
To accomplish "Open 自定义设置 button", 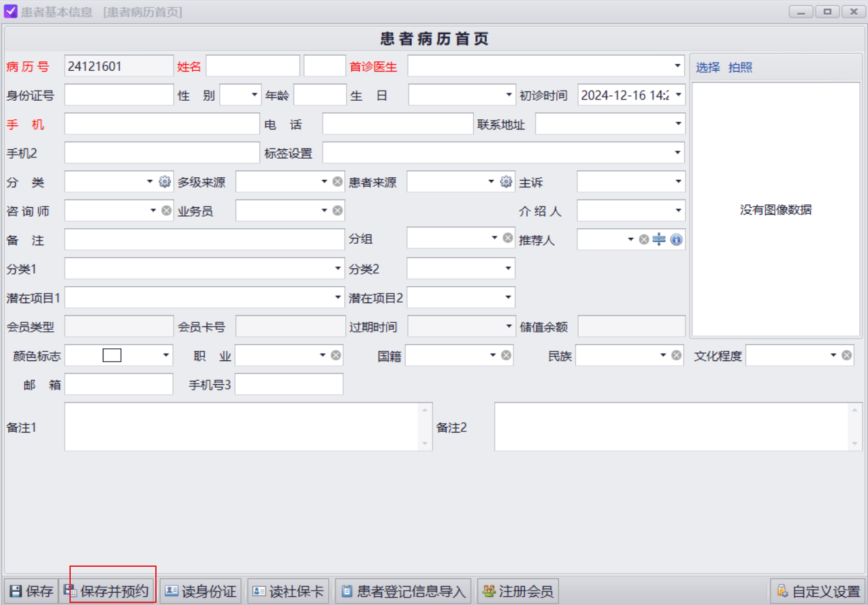I will 818,591.
